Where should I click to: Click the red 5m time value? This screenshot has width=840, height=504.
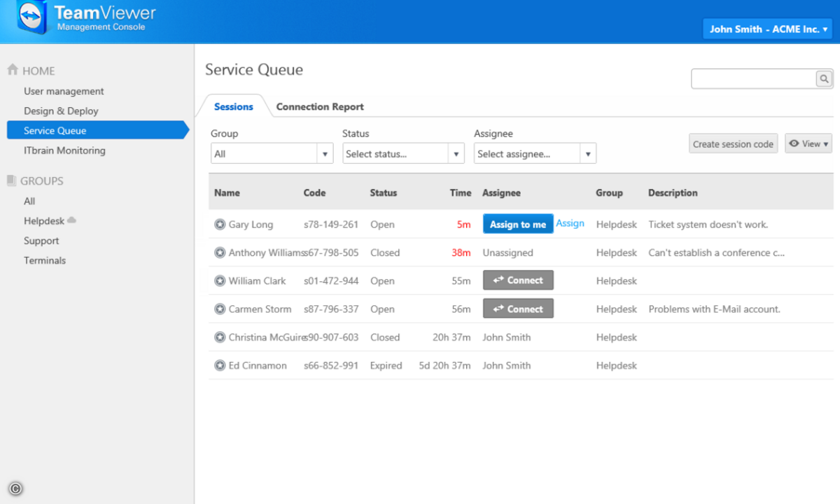point(464,225)
